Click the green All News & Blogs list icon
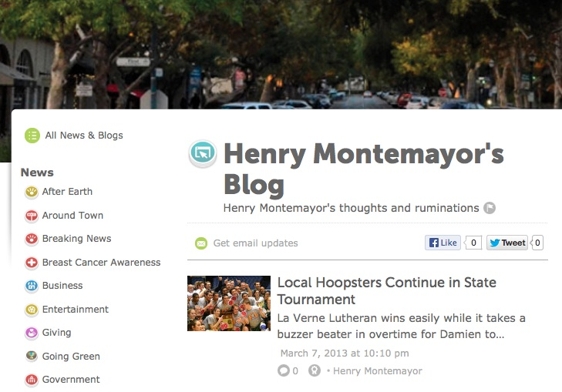The image size is (562, 392). point(32,136)
